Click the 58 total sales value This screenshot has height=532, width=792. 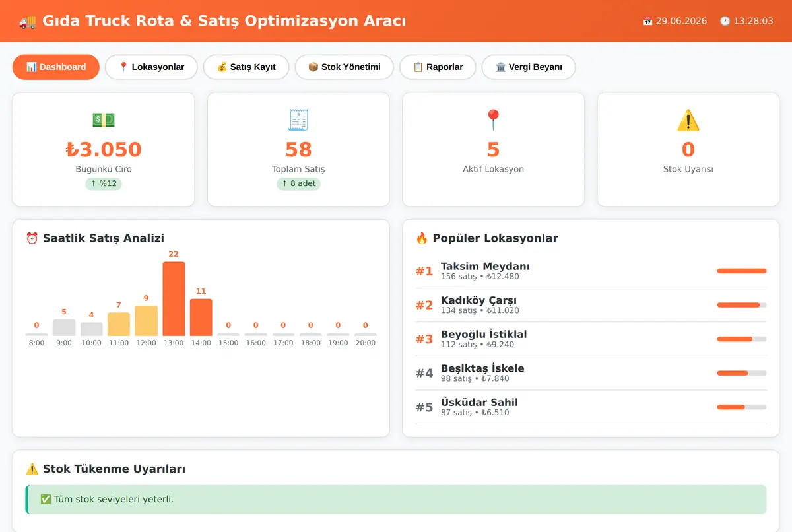[x=298, y=150]
